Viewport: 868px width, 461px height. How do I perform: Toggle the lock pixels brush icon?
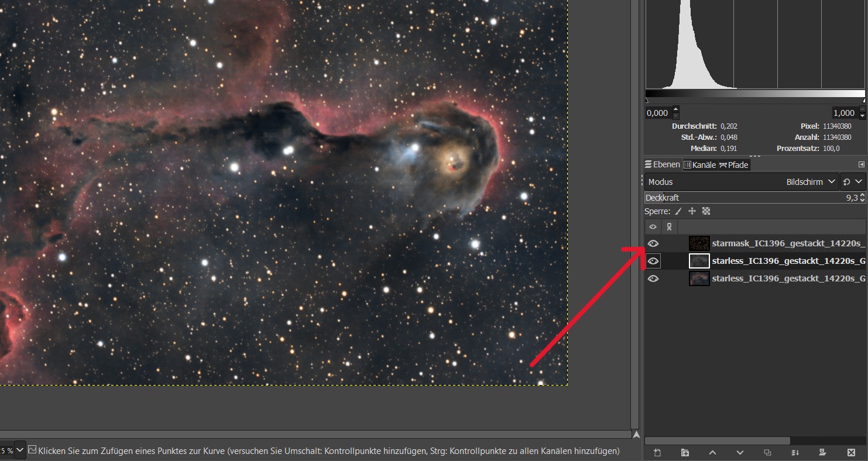pyautogui.click(x=678, y=211)
